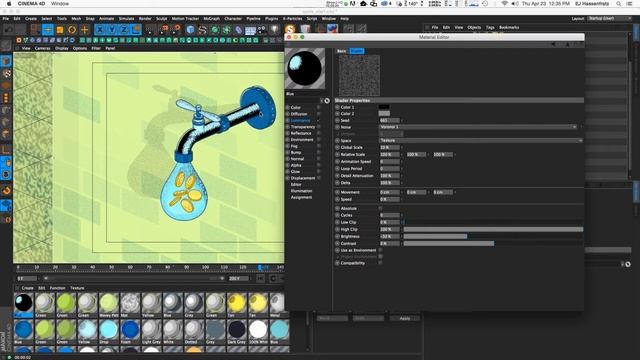Enable the Bump channel checkbox
This screenshot has width=640, height=360.
(319, 152)
